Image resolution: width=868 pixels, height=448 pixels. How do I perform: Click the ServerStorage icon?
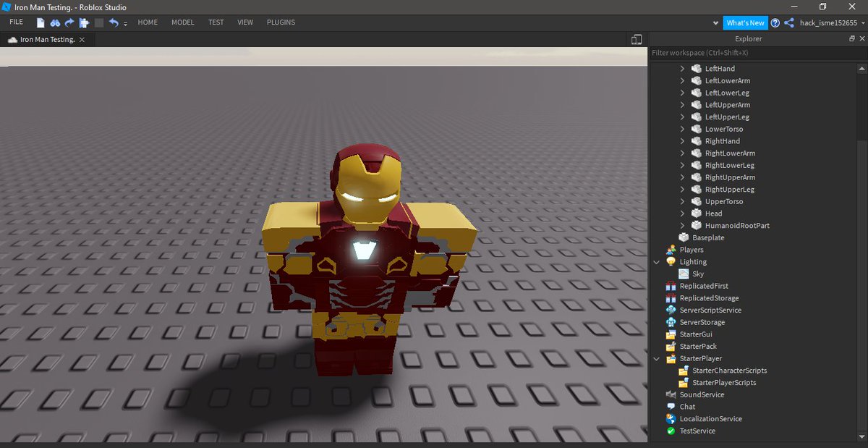tap(671, 322)
